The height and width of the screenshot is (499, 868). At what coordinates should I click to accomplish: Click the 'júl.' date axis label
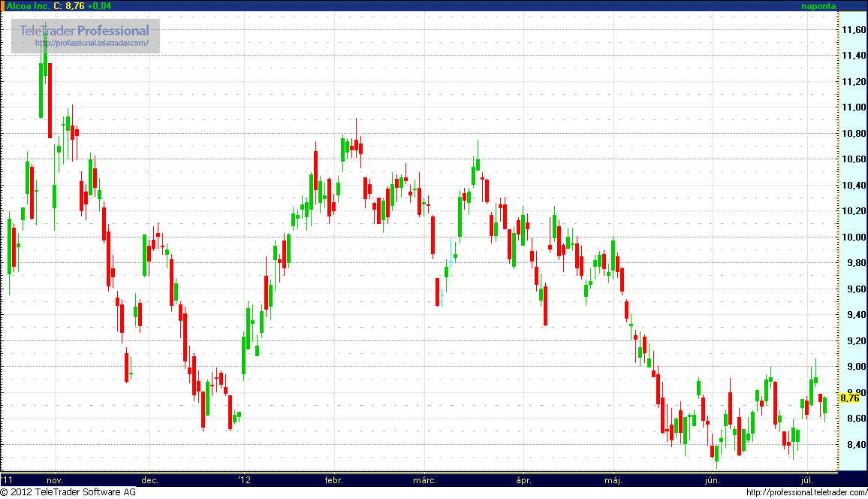(807, 480)
